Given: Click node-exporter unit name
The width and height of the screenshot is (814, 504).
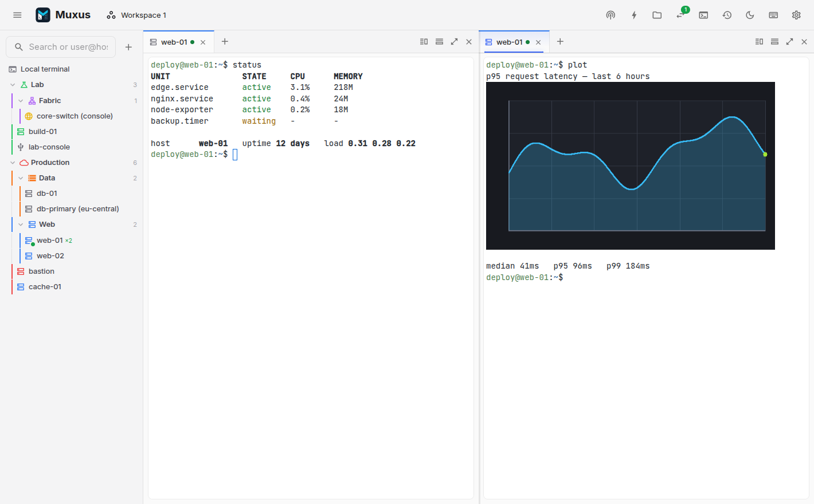Looking at the screenshot, I should pos(182,109).
